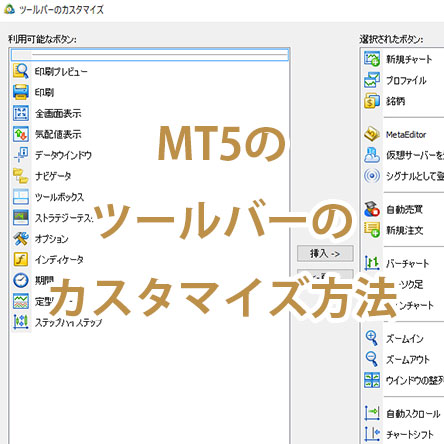444x444 pixels.
Task: Click the インディケータ function icon
Action: pos(21,259)
